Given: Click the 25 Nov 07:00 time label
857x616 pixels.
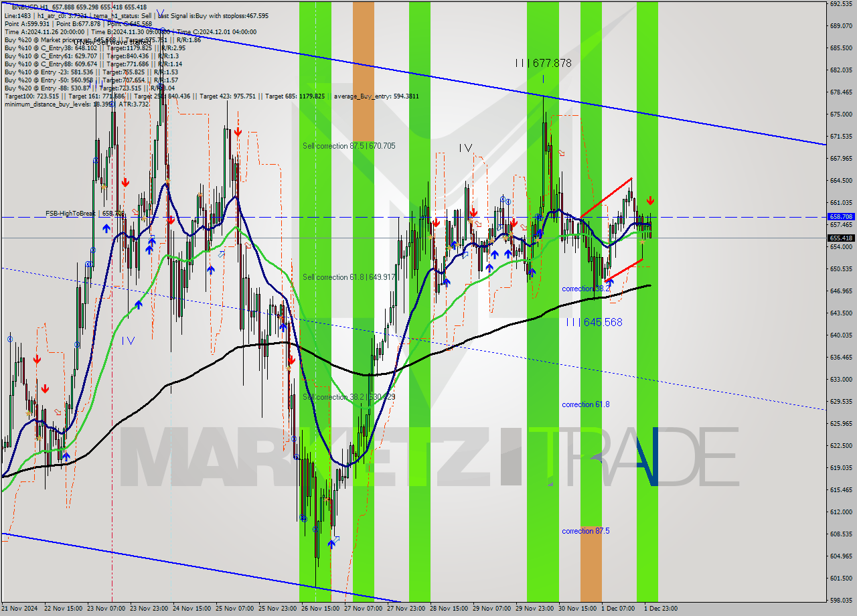Looking at the screenshot, I should (234, 609).
